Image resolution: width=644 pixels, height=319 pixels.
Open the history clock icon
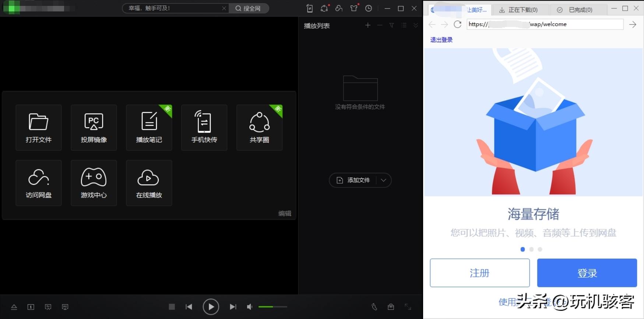coord(369,8)
